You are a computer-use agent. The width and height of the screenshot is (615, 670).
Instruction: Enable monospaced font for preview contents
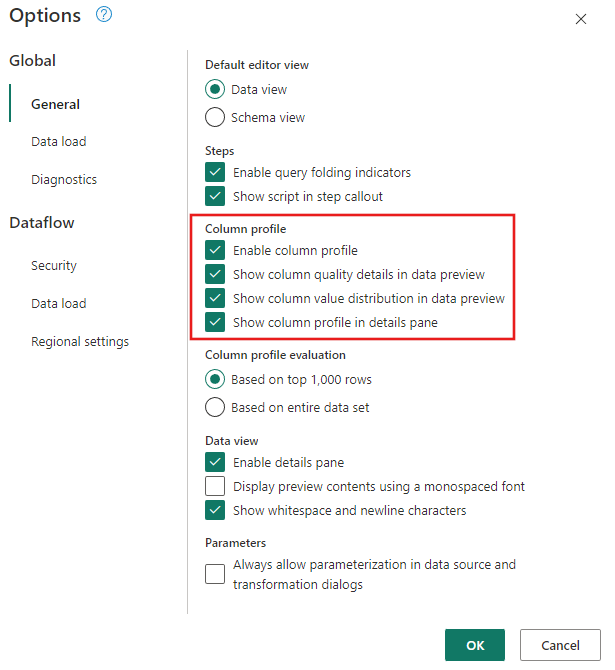[x=215, y=486]
